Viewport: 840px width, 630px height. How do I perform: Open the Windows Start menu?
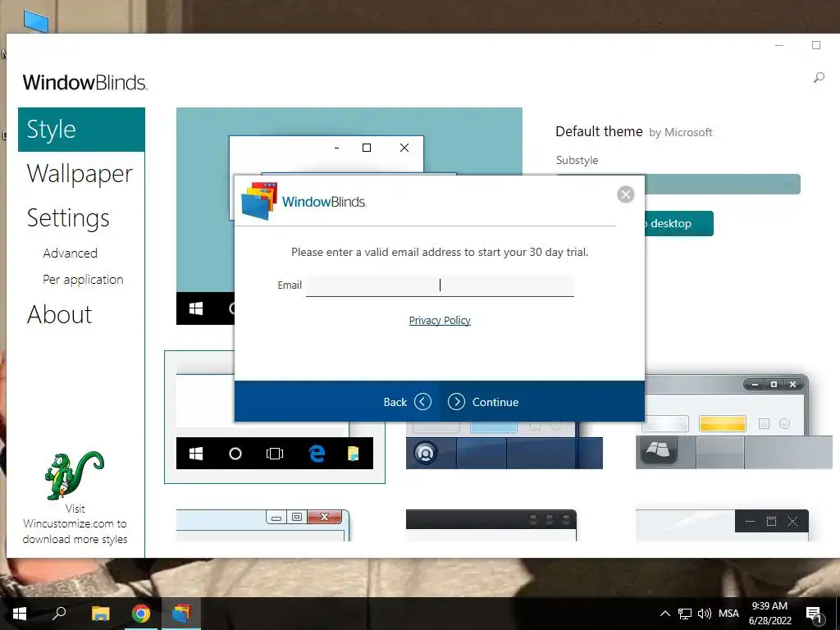(x=20, y=614)
